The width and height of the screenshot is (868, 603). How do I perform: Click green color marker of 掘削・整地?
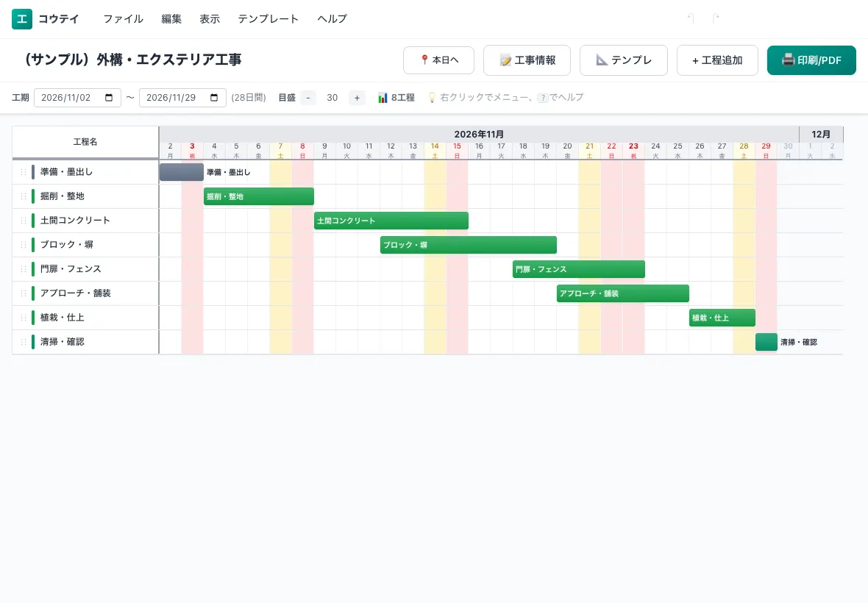33,196
